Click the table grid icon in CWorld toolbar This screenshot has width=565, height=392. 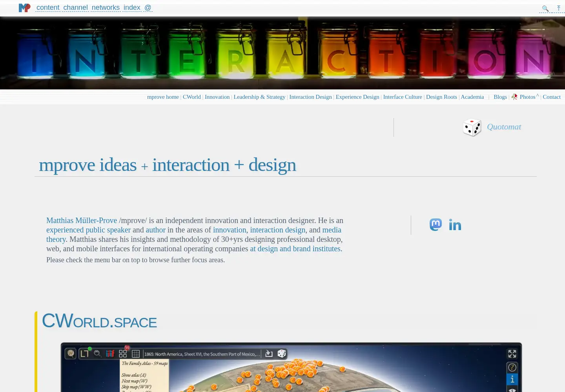click(136, 354)
